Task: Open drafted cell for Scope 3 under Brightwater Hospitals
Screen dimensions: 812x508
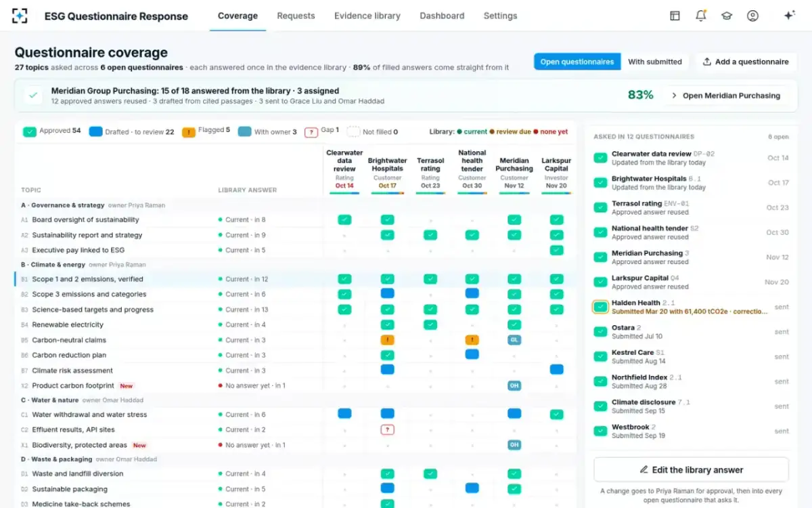Action: click(x=387, y=294)
